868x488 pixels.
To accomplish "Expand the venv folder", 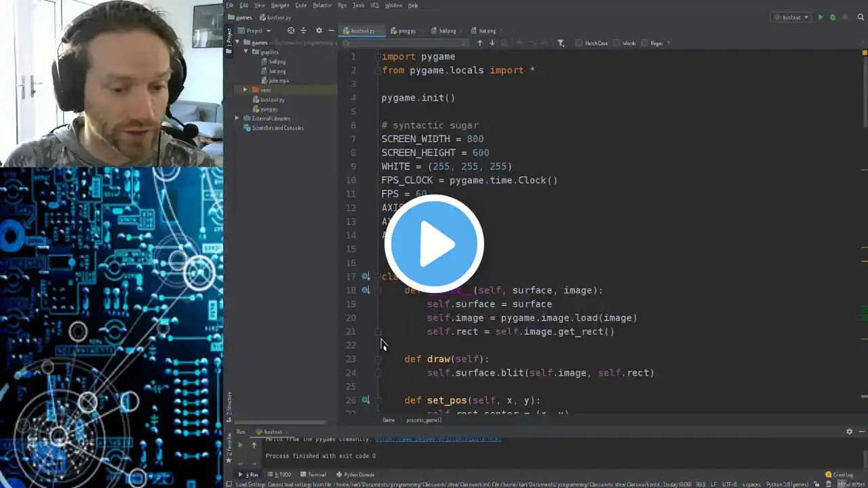I will click(246, 90).
